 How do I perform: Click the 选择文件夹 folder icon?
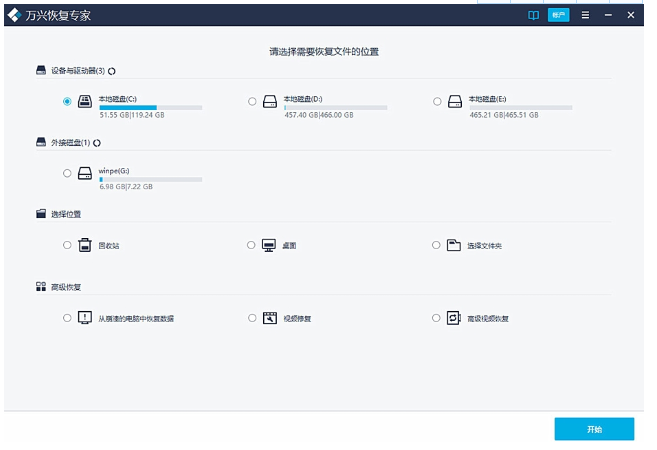point(454,245)
